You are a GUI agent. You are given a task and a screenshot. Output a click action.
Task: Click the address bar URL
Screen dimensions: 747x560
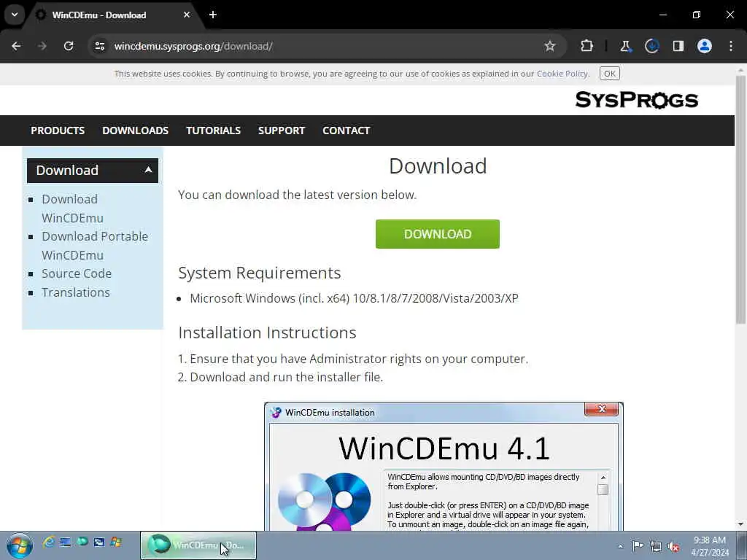coord(193,46)
